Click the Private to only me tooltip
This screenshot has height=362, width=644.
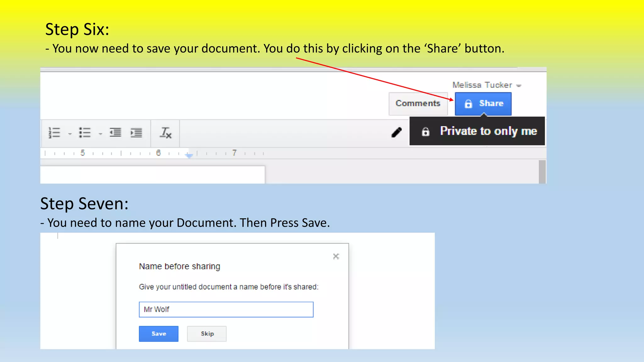pos(477,131)
